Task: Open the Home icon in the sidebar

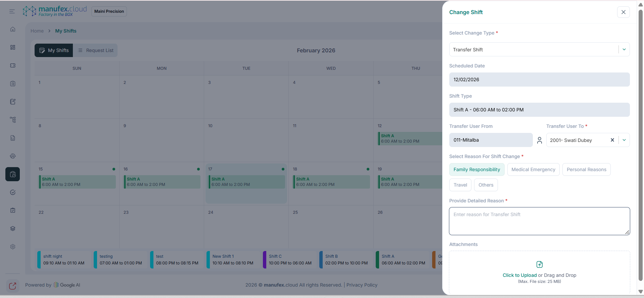Action: click(13, 29)
